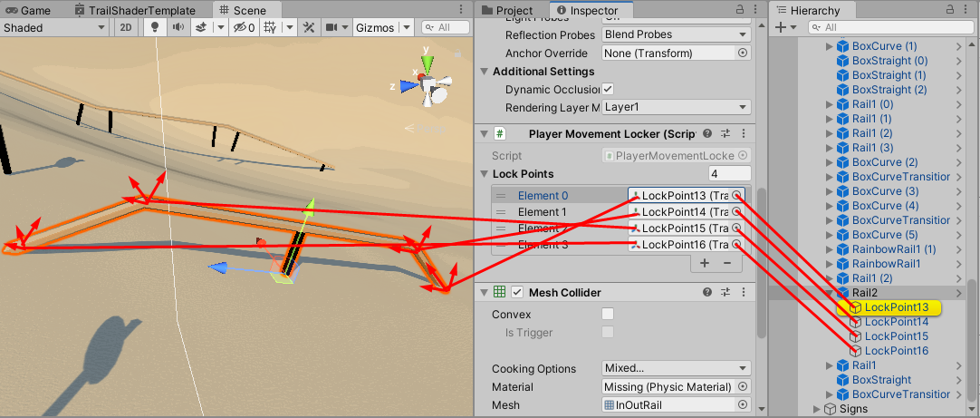Expand Rail1 (0) in the Hierarchy
The height and width of the screenshot is (418, 980).
coord(830,104)
